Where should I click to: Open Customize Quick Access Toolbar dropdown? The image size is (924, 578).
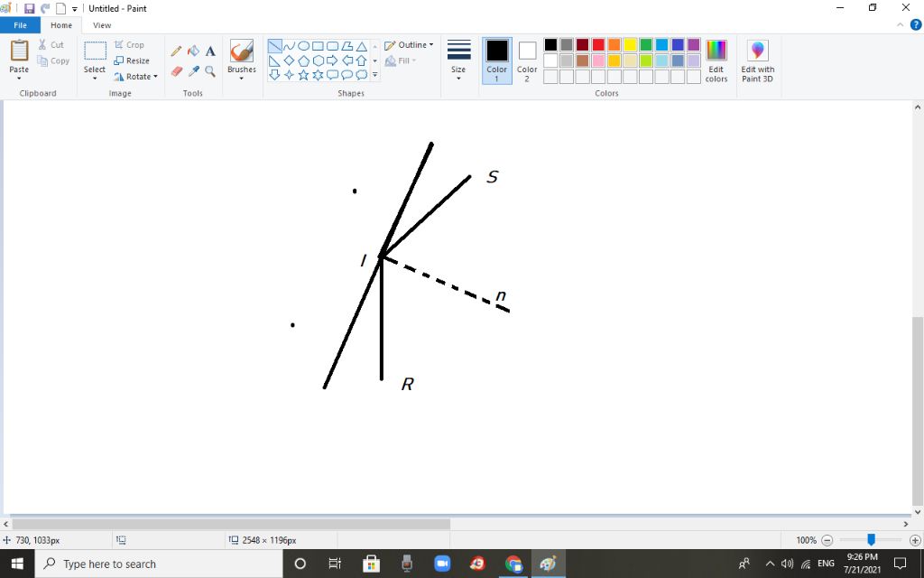coord(75,9)
